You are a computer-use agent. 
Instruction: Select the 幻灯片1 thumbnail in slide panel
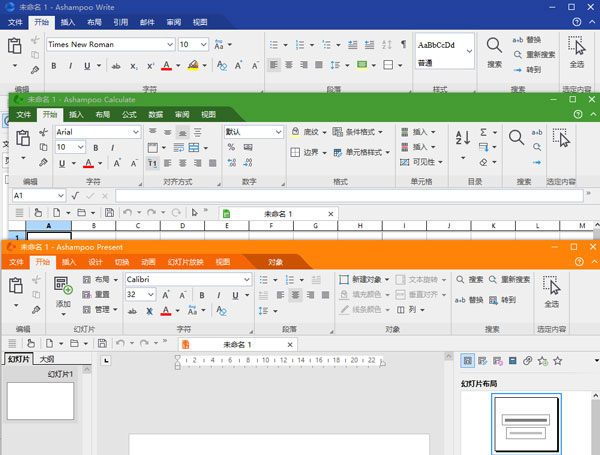(x=40, y=400)
